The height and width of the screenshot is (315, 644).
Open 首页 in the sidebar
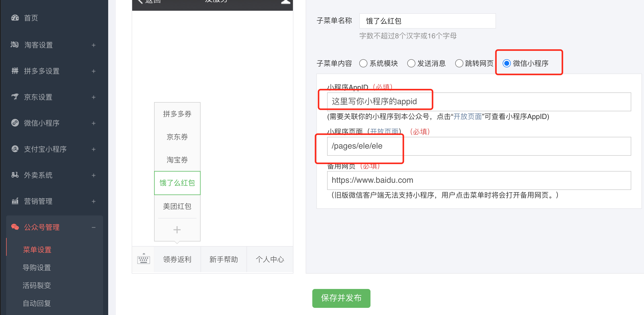(31, 18)
